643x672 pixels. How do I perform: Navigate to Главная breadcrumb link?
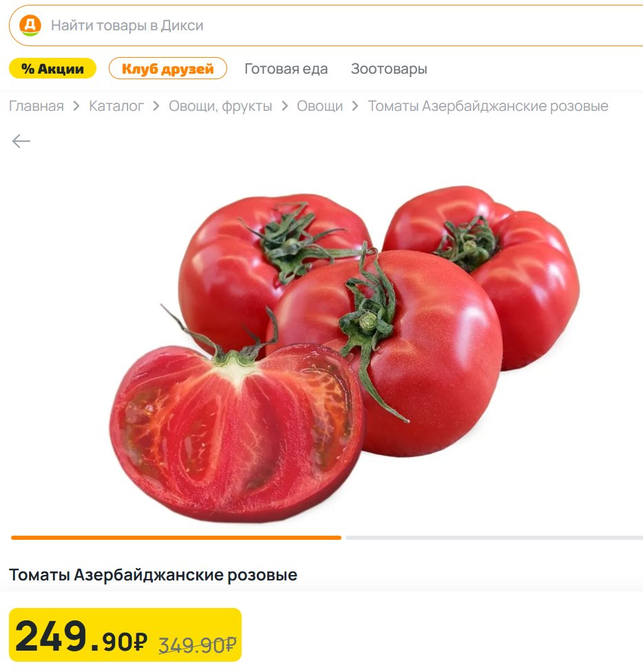36,106
